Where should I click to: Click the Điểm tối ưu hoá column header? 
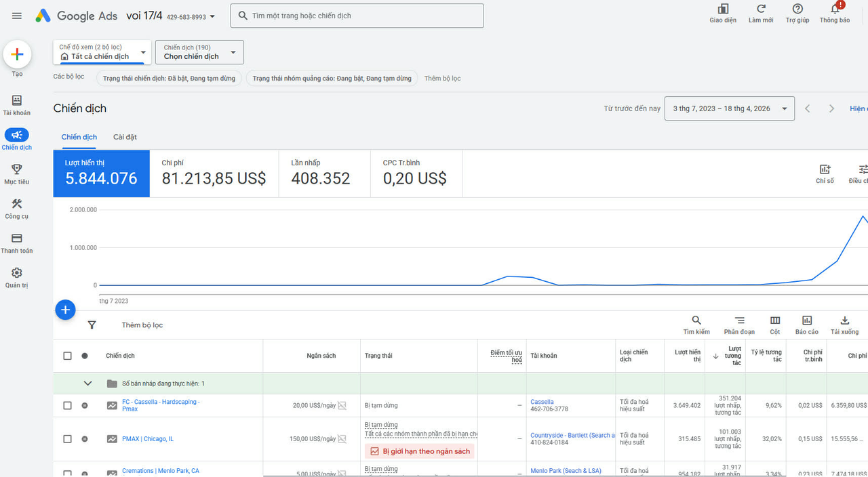point(507,356)
